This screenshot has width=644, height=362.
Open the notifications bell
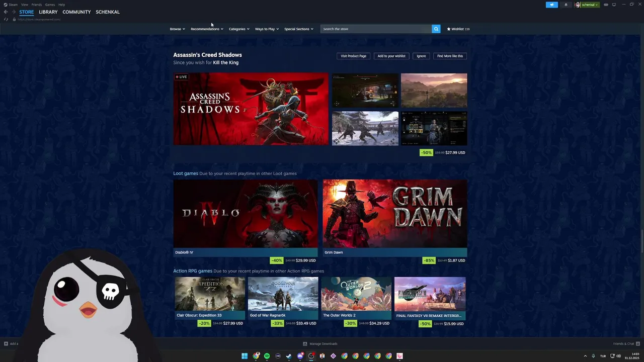coord(566,5)
